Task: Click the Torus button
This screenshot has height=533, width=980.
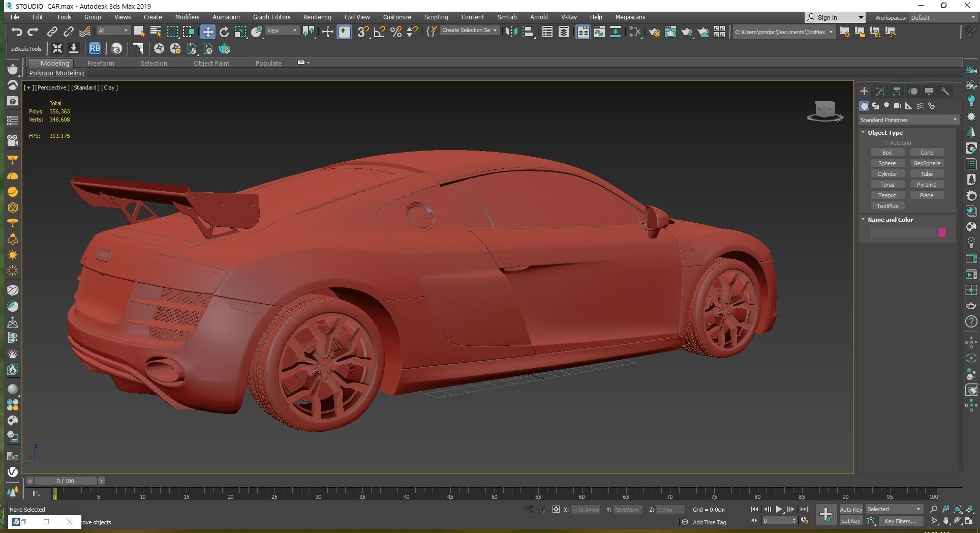Action: coord(887,185)
